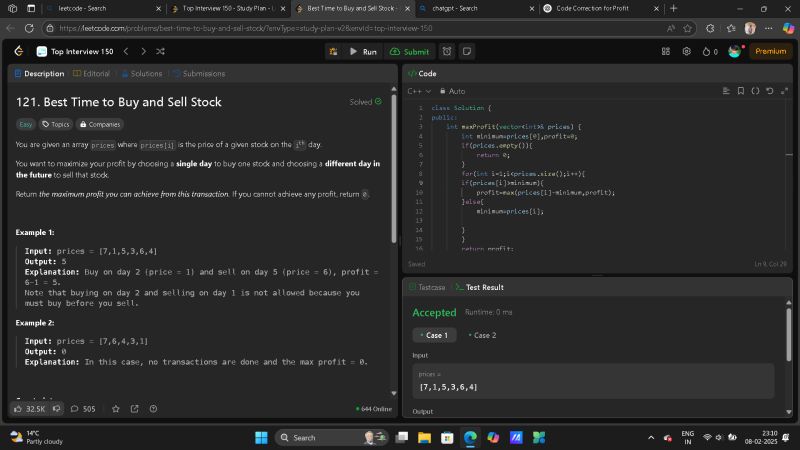Screen dimensions: 800x450
Task: Like the problem with thumbs up
Action: point(19,409)
